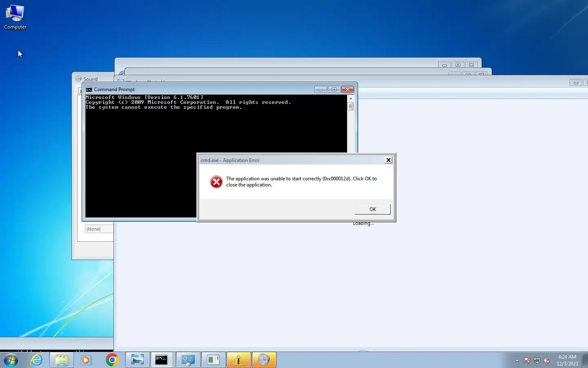Minimize the Command Prompt window

(321, 89)
